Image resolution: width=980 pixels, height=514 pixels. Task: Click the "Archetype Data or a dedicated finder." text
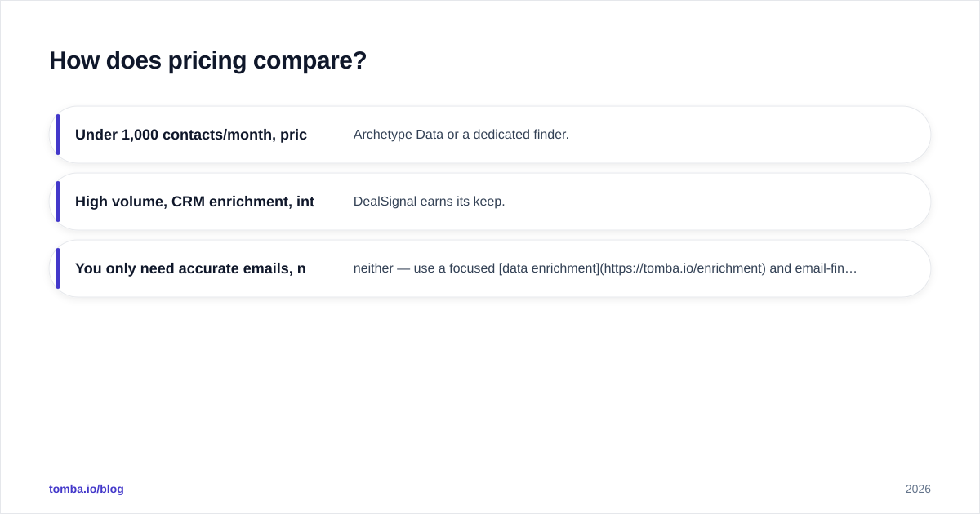tap(461, 135)
